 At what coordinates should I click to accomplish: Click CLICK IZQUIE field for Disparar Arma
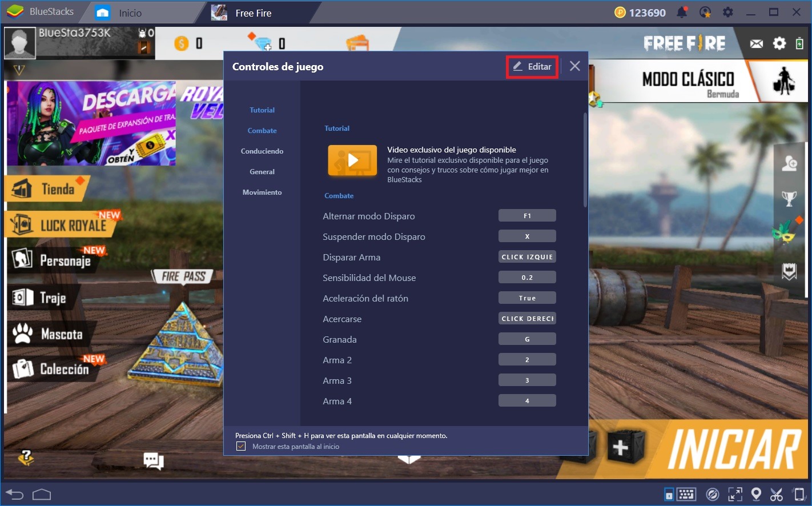(527, 256)
